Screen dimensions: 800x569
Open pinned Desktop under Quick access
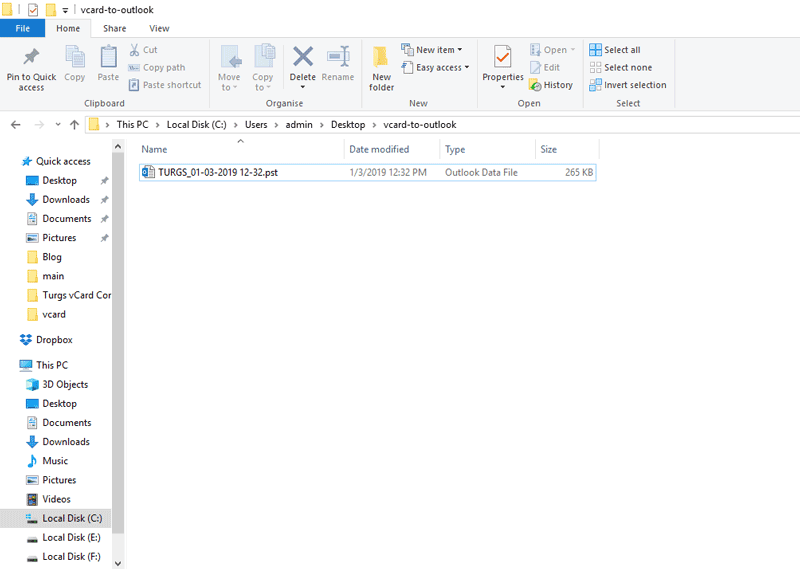click(59, 181)
